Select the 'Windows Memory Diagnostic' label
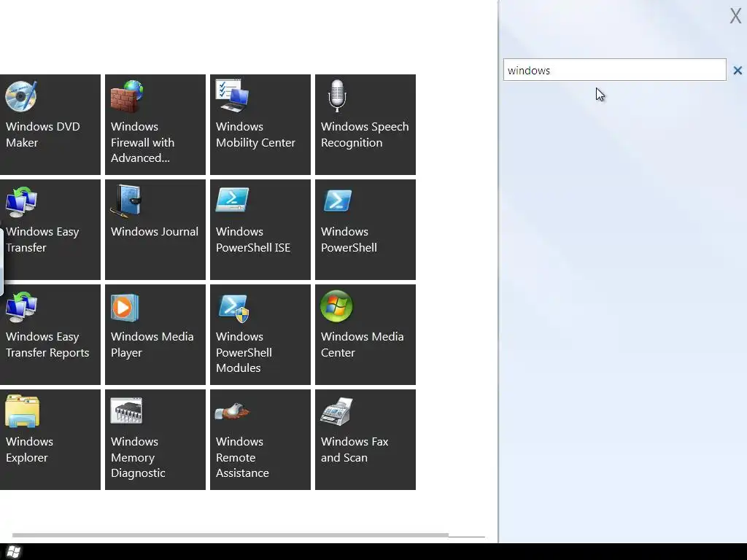The height and width of the screenshot is (560, 747). 138,457
